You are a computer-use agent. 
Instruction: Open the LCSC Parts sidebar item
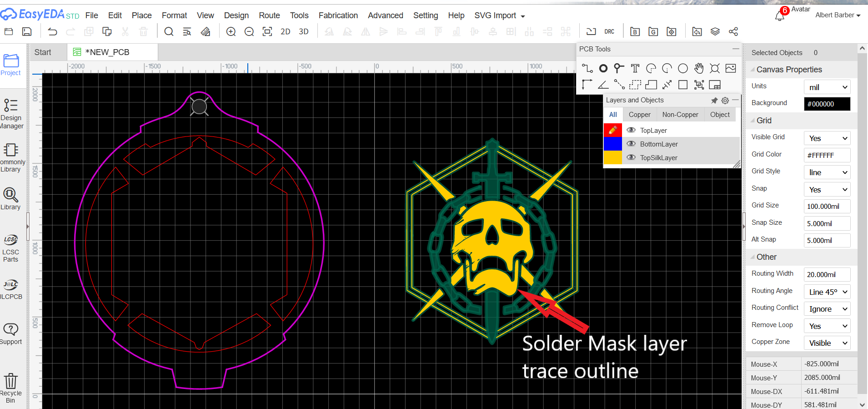click(11, 248)
